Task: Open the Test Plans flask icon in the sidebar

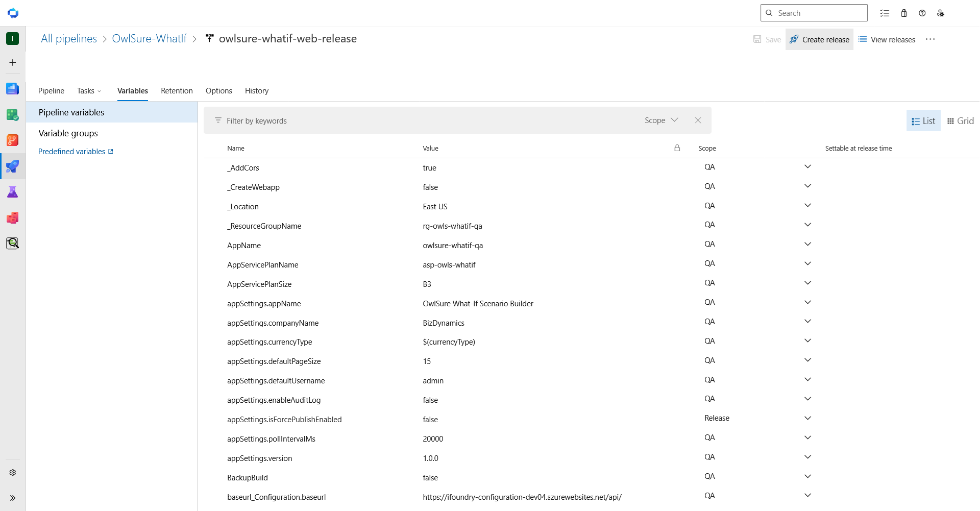Action: 13,192
